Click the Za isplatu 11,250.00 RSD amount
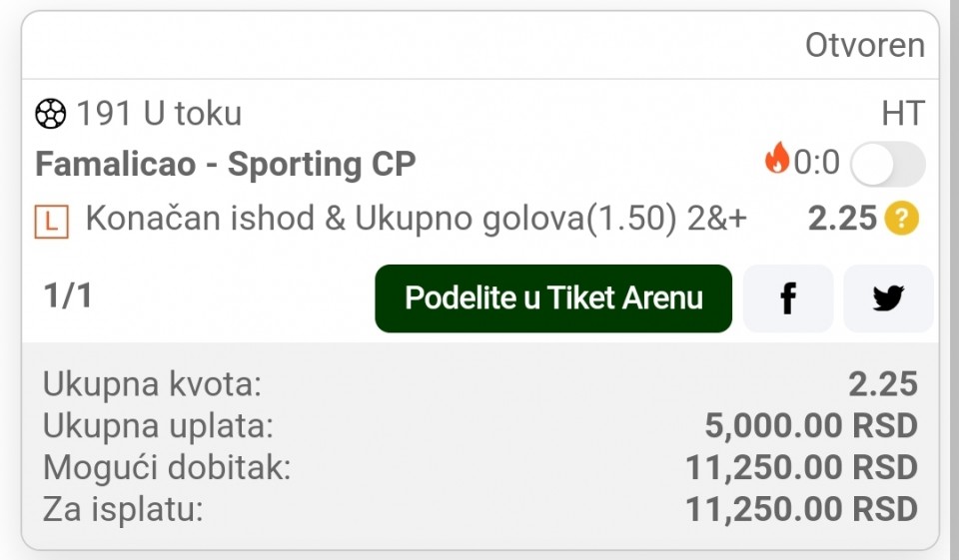Viewport: 959px width, 560px height. pos(801,510)
